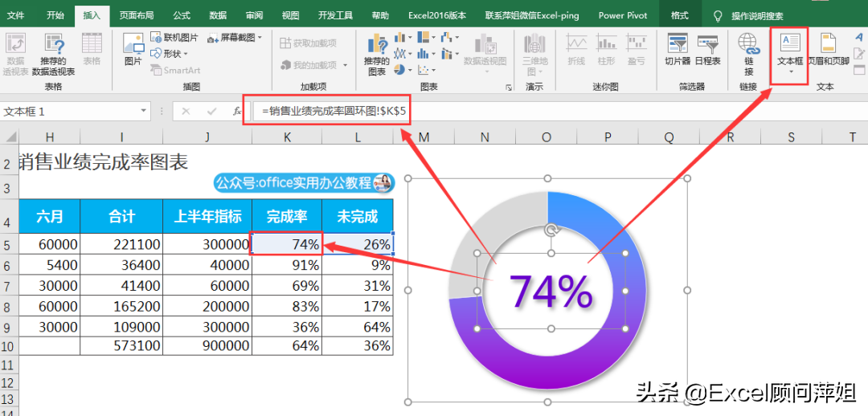Open the chart group dialog launcher
Screen dimensions: 868x416
coord(508,87)
